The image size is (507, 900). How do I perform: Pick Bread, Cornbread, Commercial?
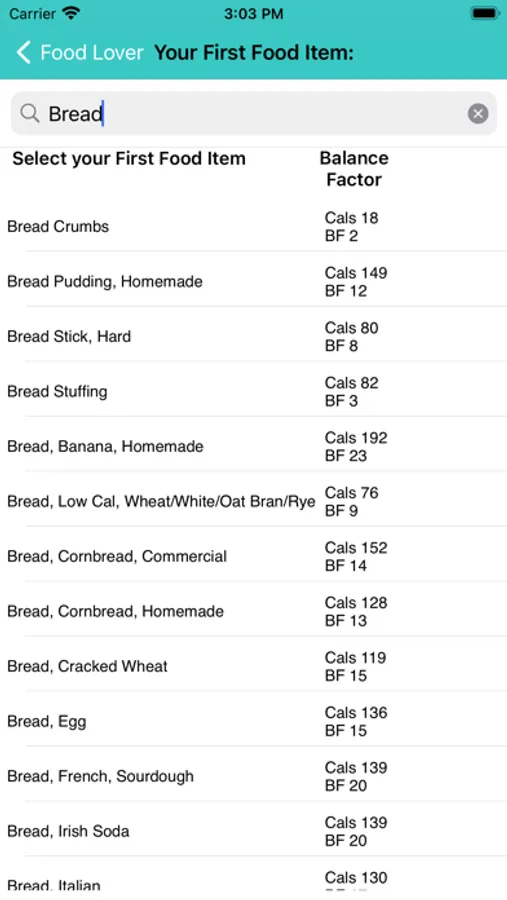pyautogui.click(x=253, y=556)
